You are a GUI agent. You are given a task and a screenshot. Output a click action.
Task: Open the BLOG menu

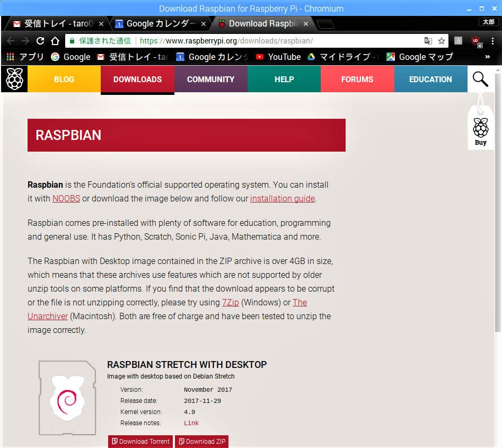click(64, 79)
